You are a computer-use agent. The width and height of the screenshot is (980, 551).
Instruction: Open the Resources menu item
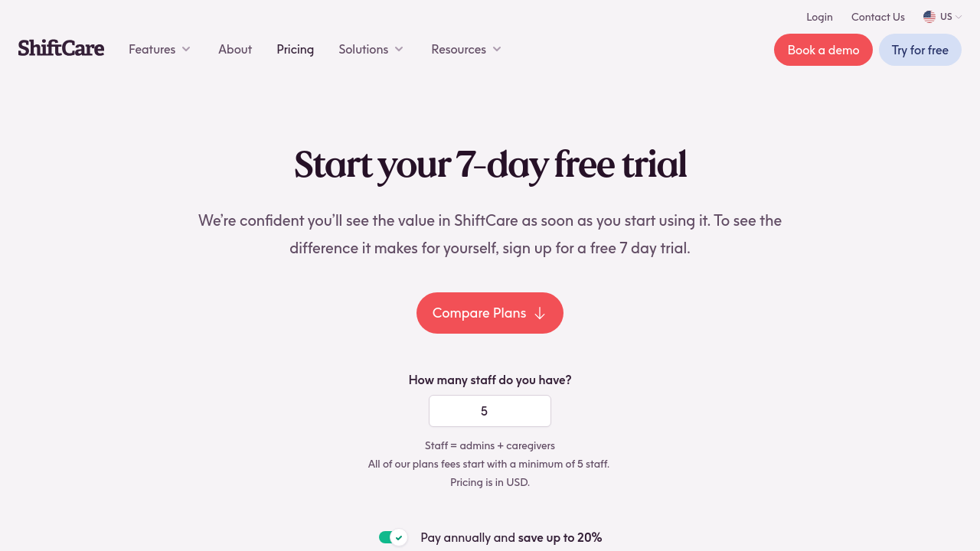click(458, 49)
